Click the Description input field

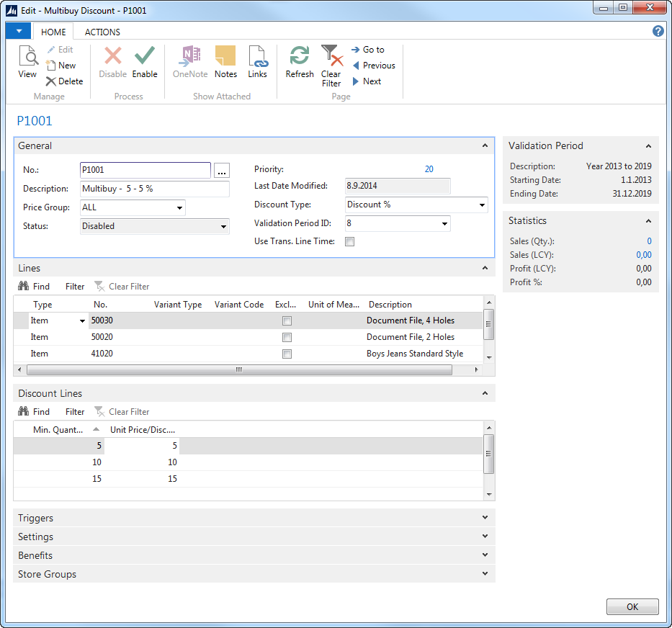tap(154, 189)
